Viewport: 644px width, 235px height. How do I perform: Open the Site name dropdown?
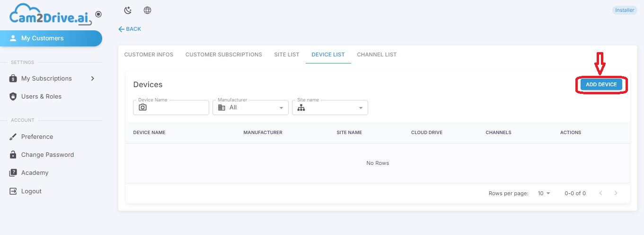330,108
